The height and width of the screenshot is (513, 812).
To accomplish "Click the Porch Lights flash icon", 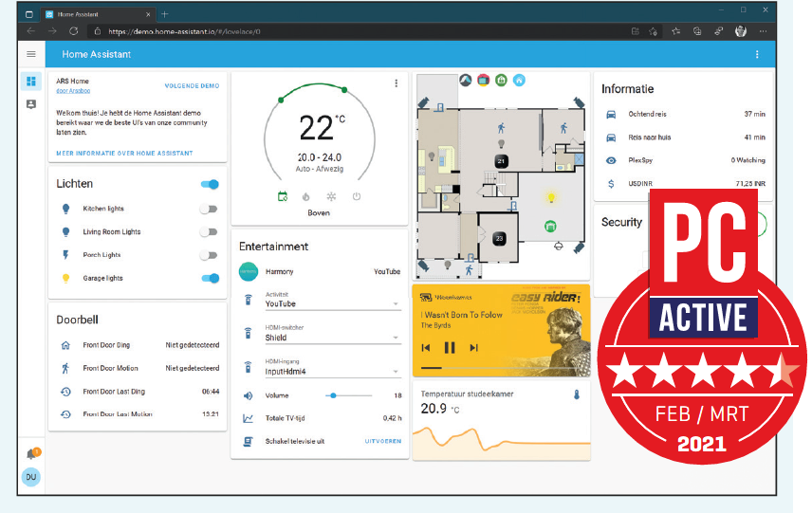I will tap(65, 255).
